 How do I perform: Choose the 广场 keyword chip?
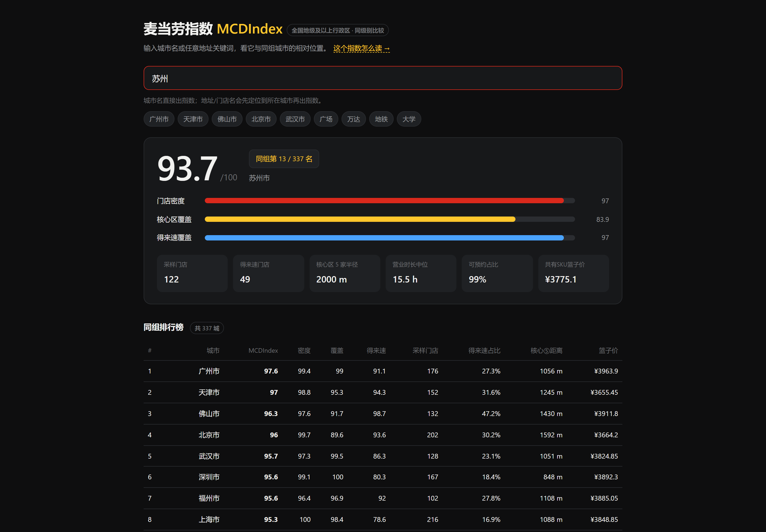click(x=326, y=119)
